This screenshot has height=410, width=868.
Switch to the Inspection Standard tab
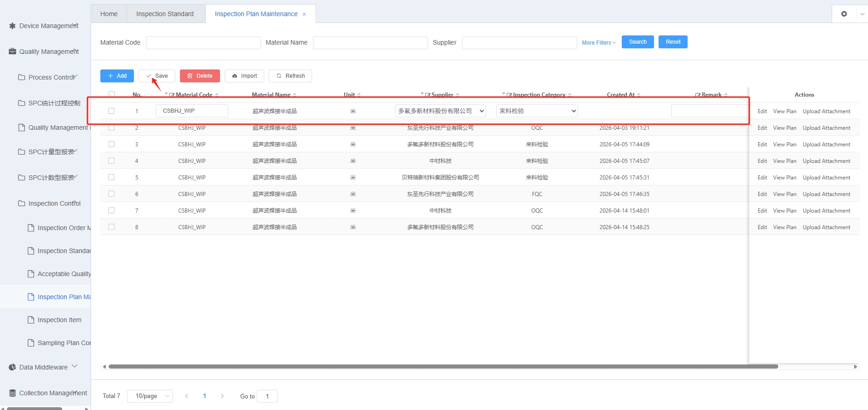[165, 14]
